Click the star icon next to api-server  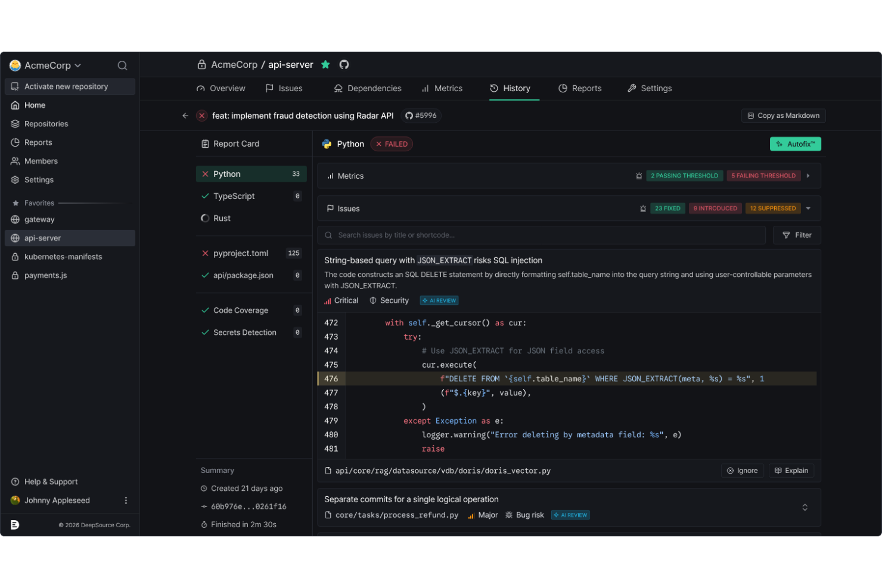coord(325,64)
